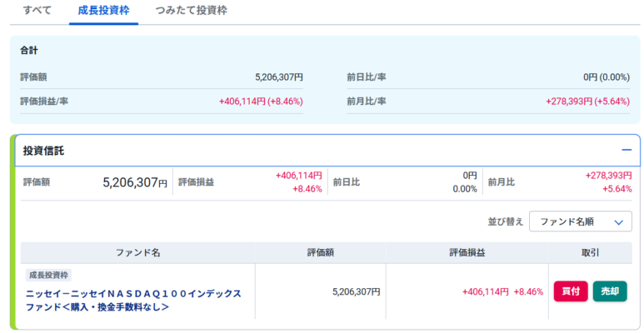Click the 評価額 column header in table
The width and height of the screenshot is (644, 333).
tap(321, 253)
